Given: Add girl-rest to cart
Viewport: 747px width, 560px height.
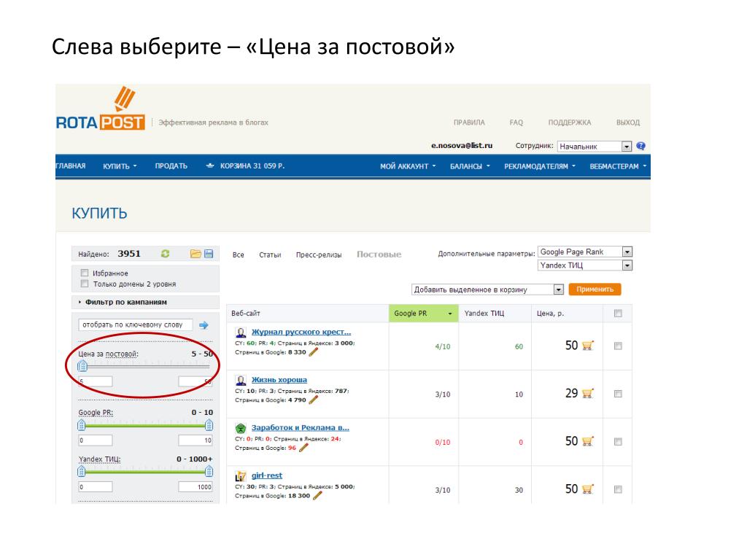Looking at the screenshot, I should pos(588,489).
